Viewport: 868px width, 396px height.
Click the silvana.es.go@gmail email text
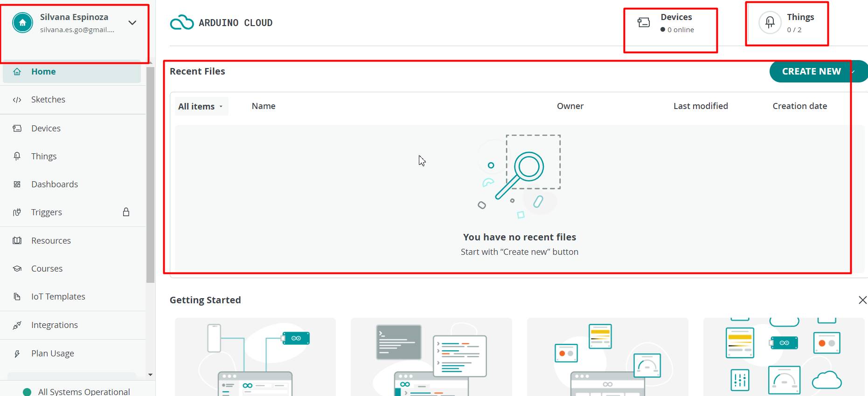click(77, 30)
